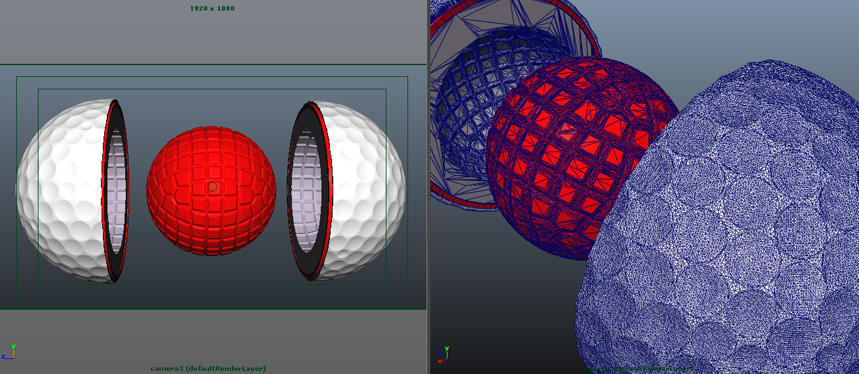The width and height of the screenshot is (859, 374).
Task: Select the pivot circle on red core
Action: (x=213, y=187)
